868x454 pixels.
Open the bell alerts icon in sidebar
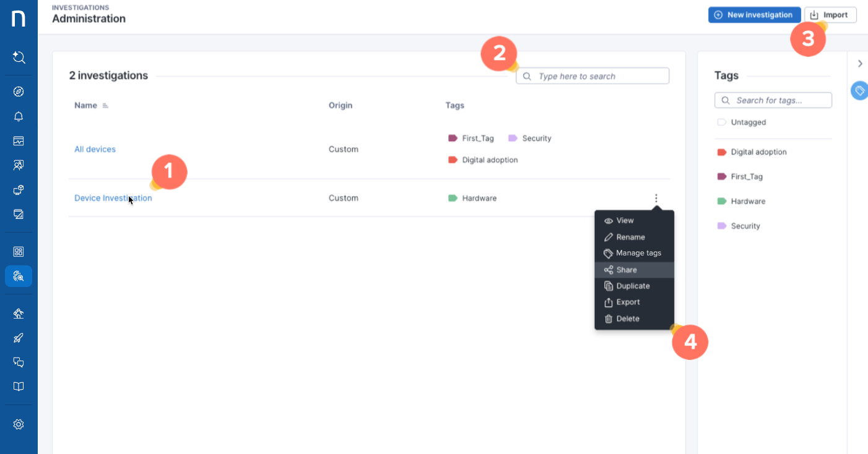point(19,116)
